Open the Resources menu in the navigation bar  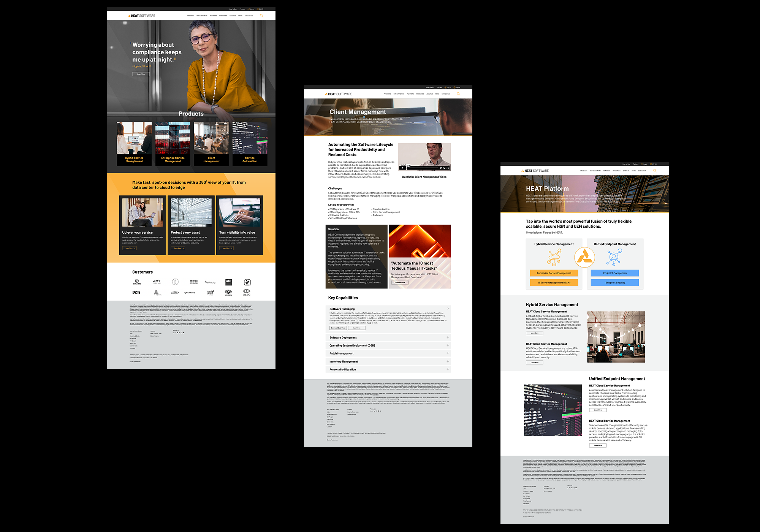coord(223,16)
